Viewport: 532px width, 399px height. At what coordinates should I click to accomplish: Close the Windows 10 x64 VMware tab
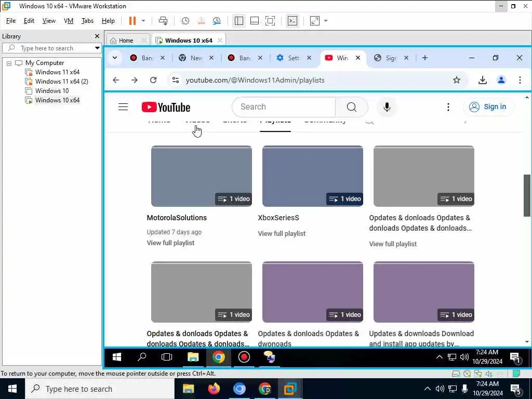220,40
